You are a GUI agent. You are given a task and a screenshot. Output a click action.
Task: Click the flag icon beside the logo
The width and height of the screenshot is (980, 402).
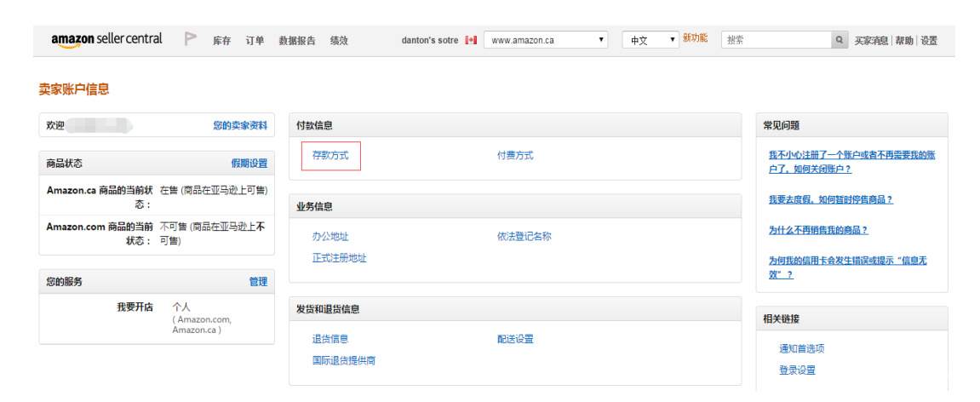pos(191,39)
